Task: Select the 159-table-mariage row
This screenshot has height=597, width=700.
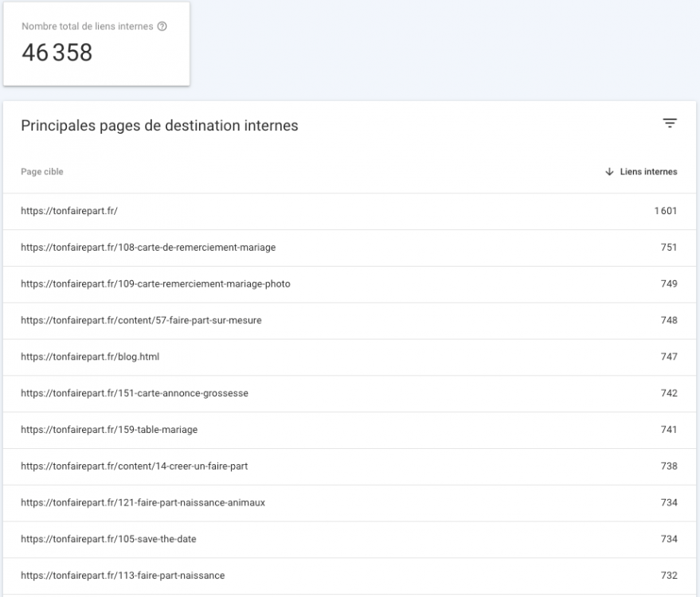Action: tap(350, 430)
